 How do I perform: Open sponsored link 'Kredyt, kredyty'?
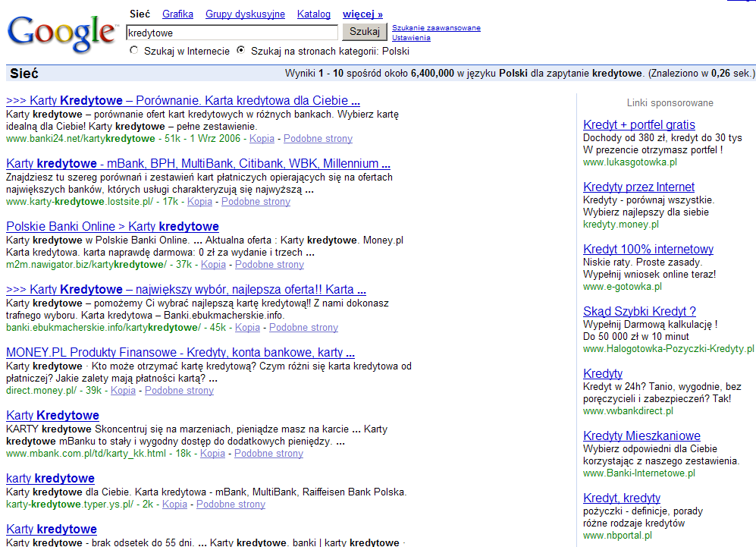point(622,498)
